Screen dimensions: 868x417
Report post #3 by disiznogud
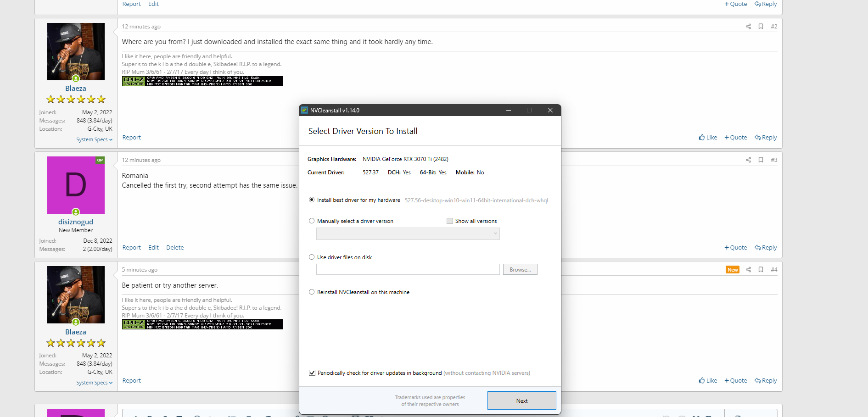(x=132, y=248)
